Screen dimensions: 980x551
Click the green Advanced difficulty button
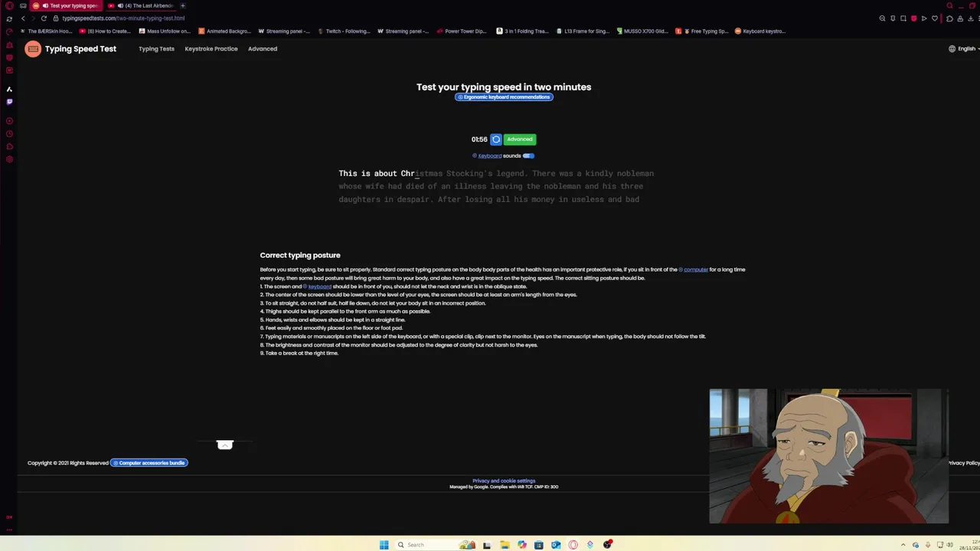520,139
